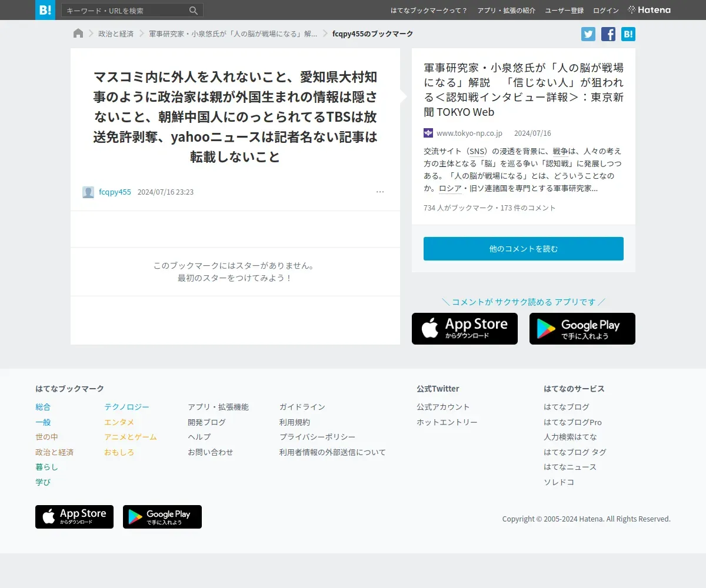The width and height of the screenshot is (706, 588).
Task: Share on Facebook icon
Action: pyautogui.click(x=608, y=34)
